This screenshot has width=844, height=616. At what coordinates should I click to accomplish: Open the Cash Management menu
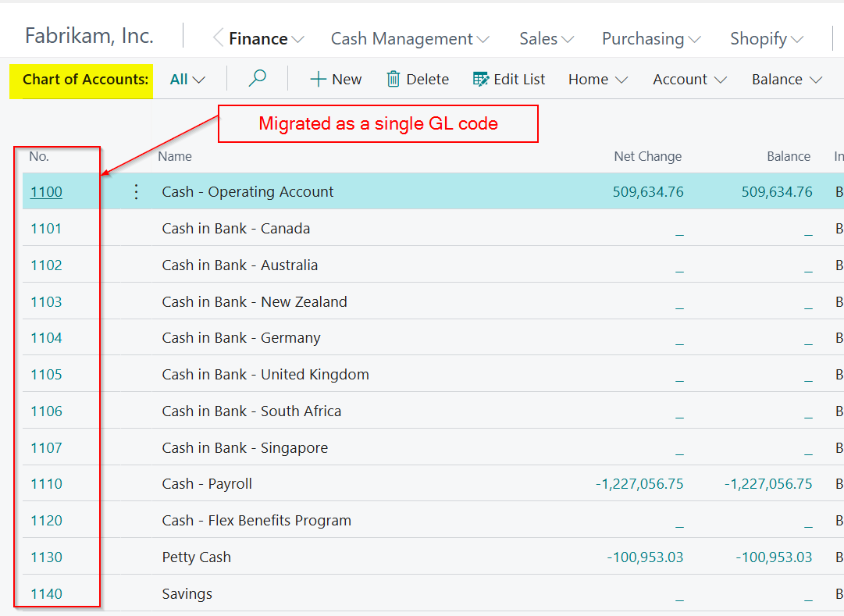pos(410,38)
